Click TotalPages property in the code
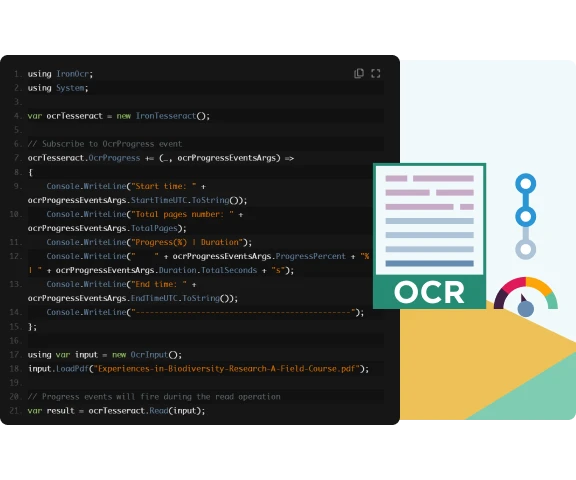The height and width of the screenshot is (480, 576). (154, 228)
